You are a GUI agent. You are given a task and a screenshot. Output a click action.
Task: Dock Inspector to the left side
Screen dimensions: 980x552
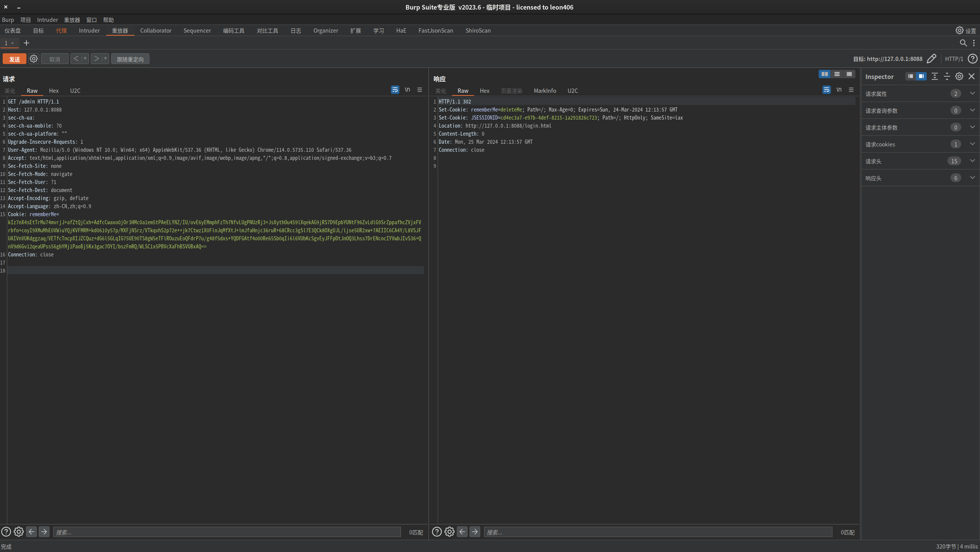point(910,76)
